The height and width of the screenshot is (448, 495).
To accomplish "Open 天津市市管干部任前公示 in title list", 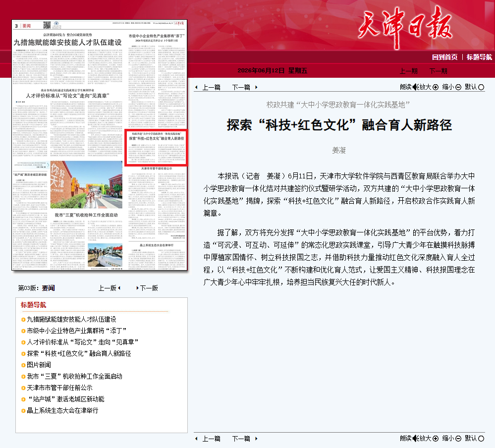I will pos(59,388).
